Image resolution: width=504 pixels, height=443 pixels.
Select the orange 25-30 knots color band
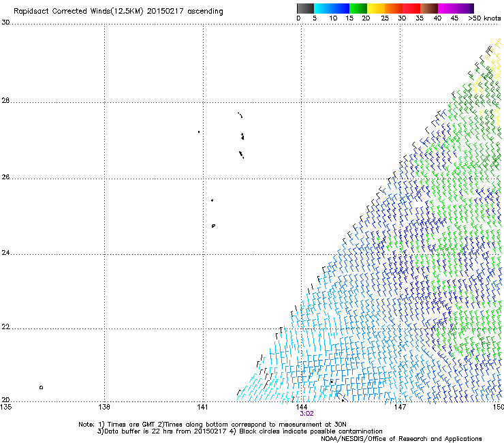coord(394,8)
